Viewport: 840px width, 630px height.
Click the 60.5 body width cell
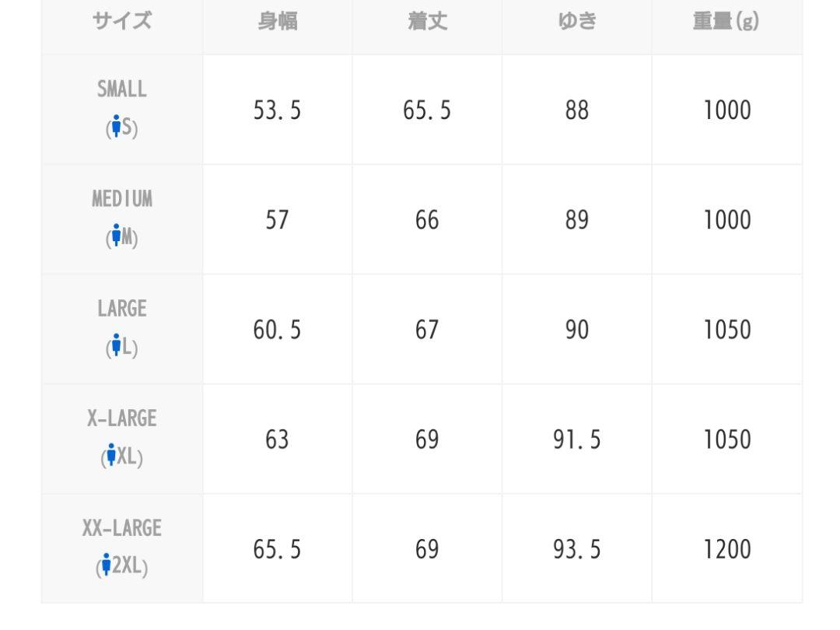click(278, 329)
